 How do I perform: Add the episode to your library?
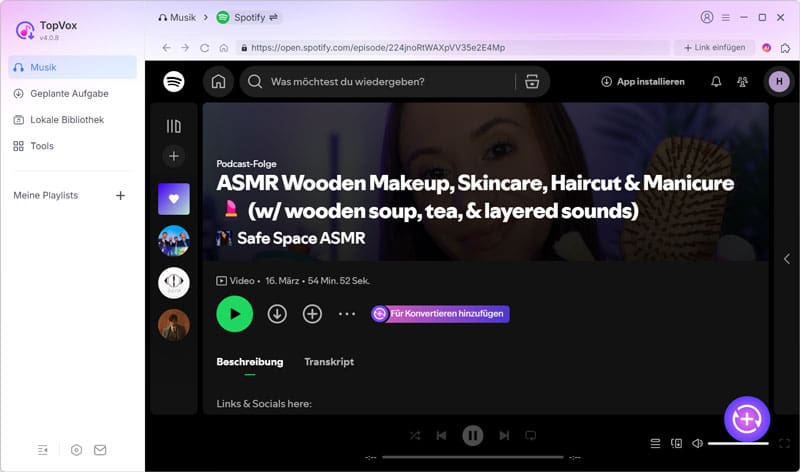pyautogui.click(x=312, y=314)
